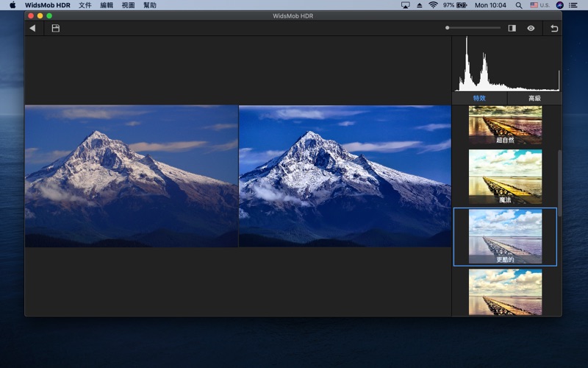Click the save disk icon
Viewport: 588px width, 368px height.
[55, 29]
